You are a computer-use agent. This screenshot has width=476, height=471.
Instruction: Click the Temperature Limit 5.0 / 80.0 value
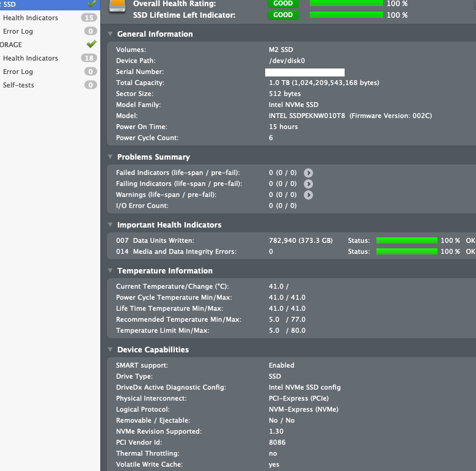287,330
